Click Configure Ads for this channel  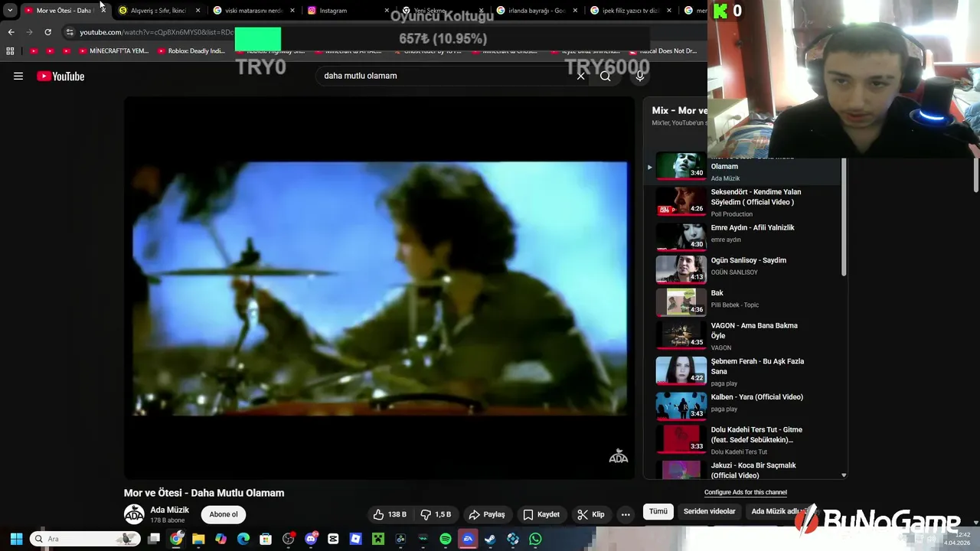coord(746,492)
